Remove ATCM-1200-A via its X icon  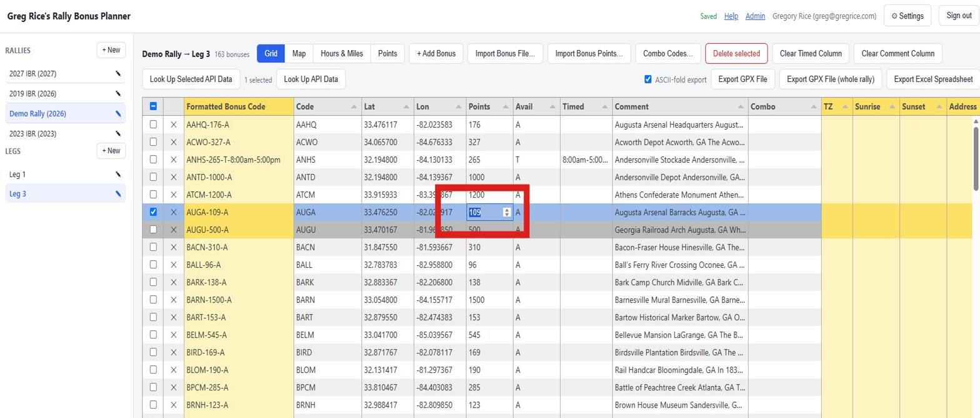pyautogui.click(x=174, y=195)
